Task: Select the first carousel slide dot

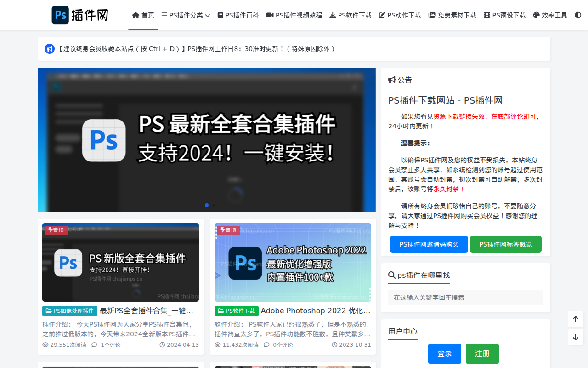Action: coord(207,205)
